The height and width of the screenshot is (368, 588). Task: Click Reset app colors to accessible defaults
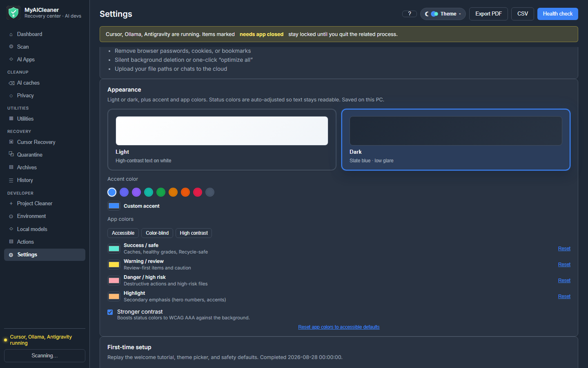339,327
